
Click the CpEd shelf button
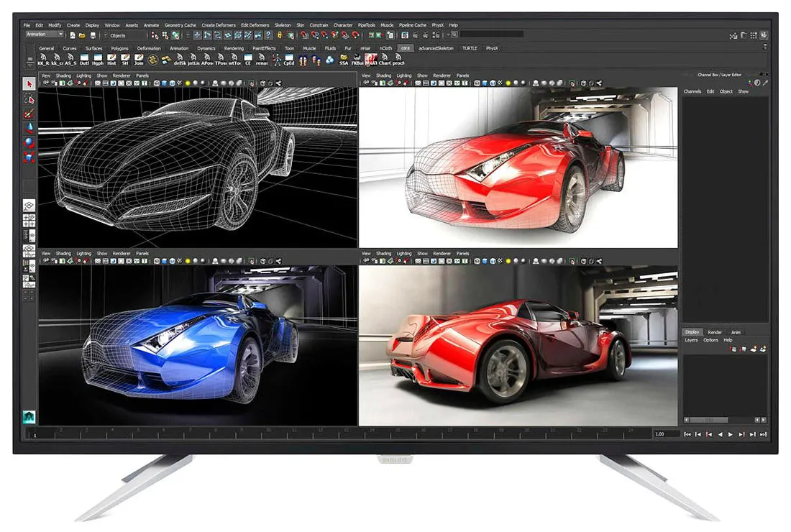click(x=289, y=60)
